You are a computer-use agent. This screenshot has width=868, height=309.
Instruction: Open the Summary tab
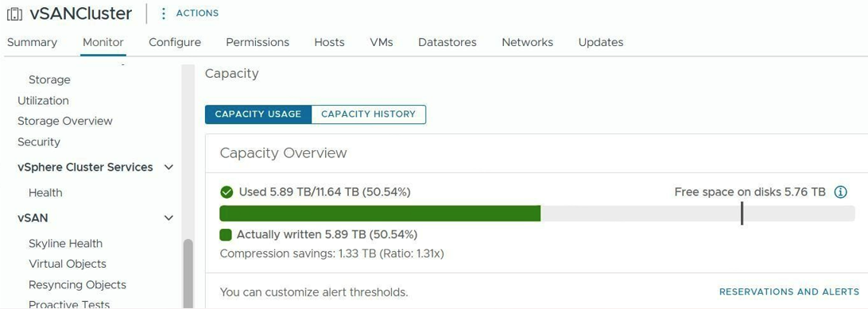pos(32,43)
